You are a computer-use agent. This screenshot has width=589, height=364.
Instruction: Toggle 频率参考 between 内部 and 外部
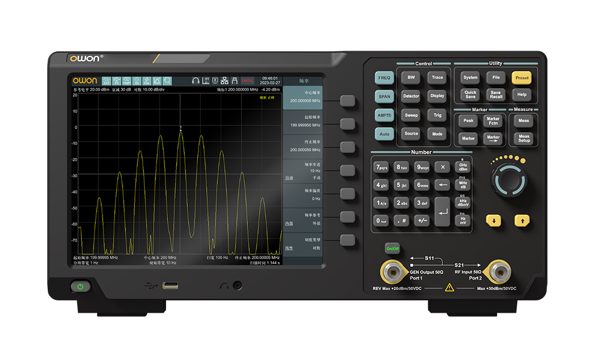pyautogui.click(x=303, y=220)
